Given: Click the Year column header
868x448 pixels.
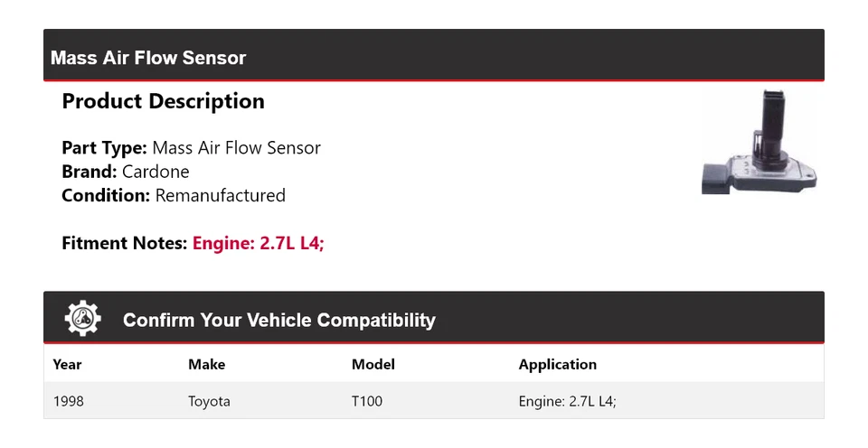Looking at the screenshot, I should (67, 365).
